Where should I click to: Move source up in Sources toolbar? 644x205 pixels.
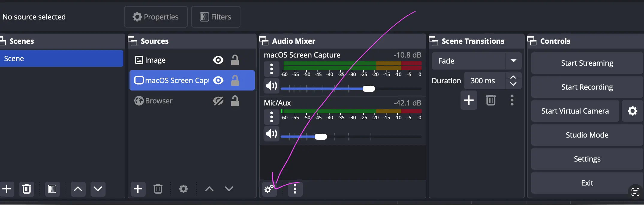(209, 189)
